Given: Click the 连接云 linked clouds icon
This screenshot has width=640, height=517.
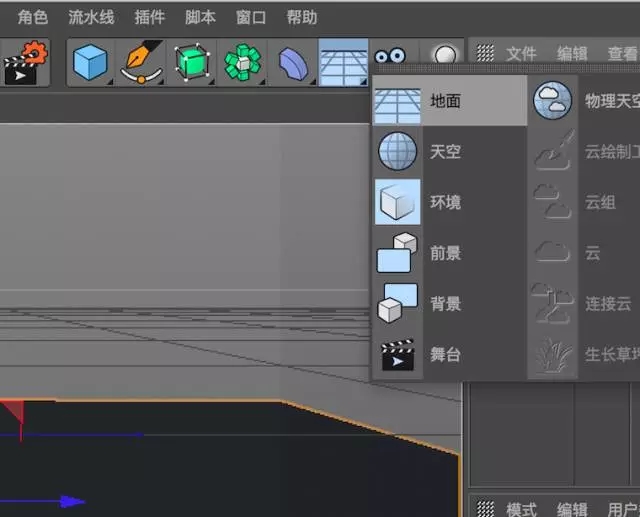Looking at the screenshot, I should pyautogui.click(x=553, y=303).
